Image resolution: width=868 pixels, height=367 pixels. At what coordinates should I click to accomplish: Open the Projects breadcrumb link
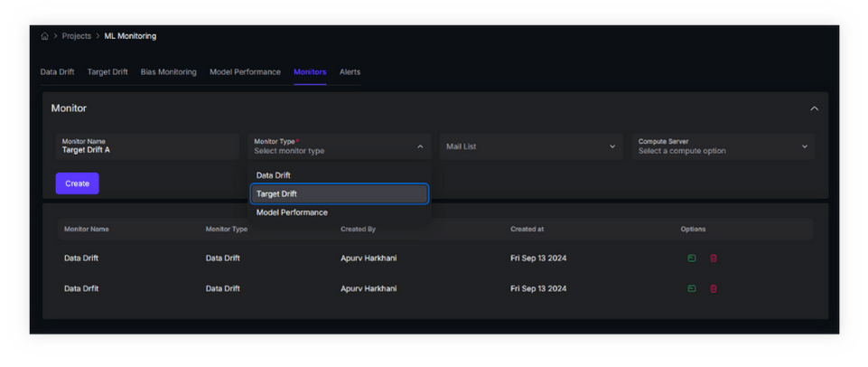77,36
